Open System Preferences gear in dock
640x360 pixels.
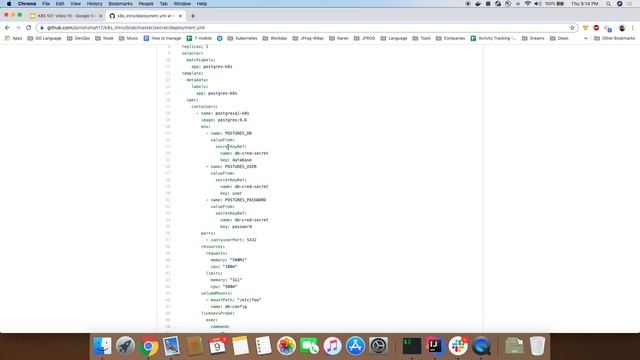378,346
